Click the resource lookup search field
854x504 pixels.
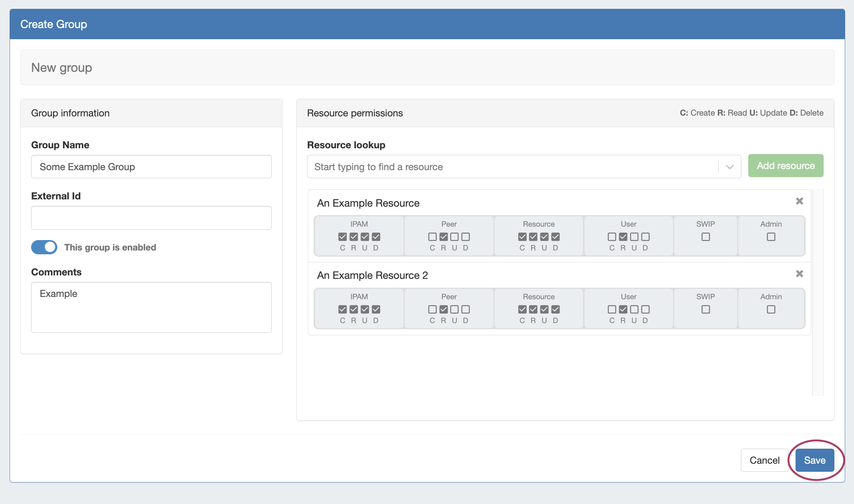click(511, 167)
